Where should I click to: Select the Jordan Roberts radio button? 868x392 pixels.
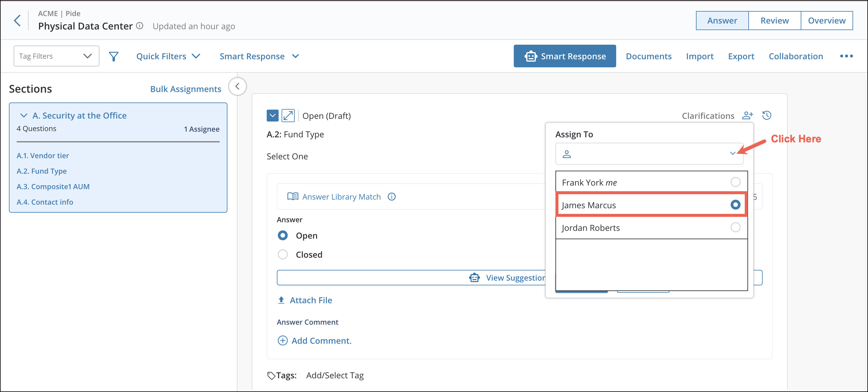click(735, 228)
